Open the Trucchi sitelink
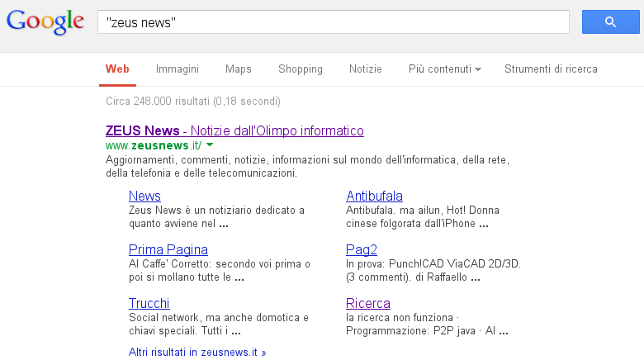644x360 pixels. click(x=149, y=303)
